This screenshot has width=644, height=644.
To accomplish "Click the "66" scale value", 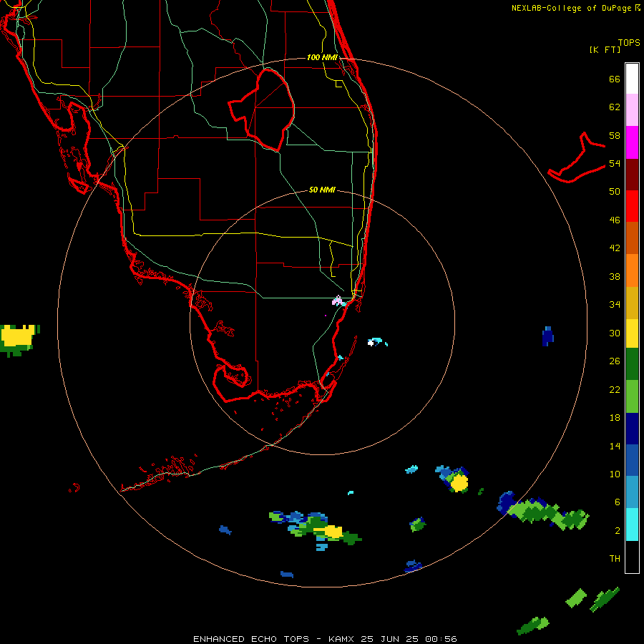I will tap(615, 79).
